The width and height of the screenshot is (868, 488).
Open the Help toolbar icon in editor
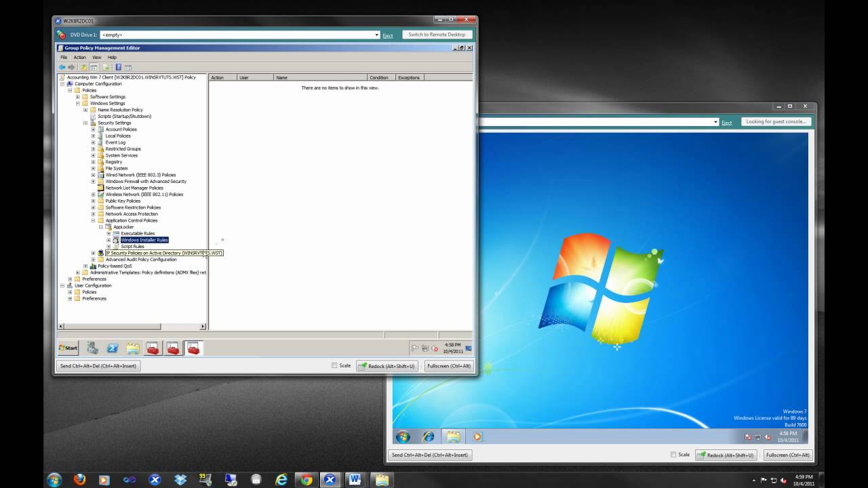tap(118, 67)
